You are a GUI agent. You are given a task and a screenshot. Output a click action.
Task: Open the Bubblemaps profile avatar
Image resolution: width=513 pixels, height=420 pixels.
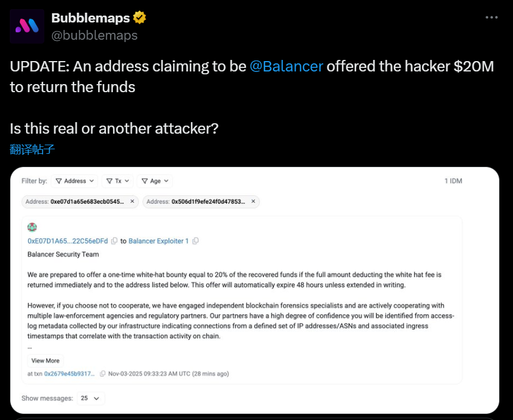[25, 26]
